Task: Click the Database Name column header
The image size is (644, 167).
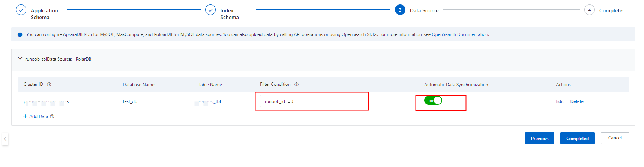Action: click(x=138, y=85)
